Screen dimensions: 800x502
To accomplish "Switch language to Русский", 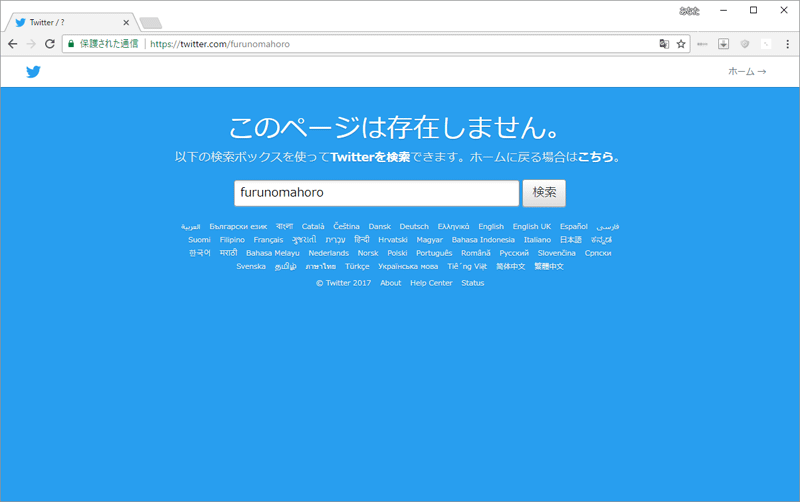I will pyautogui.click(x=514, y=253).
